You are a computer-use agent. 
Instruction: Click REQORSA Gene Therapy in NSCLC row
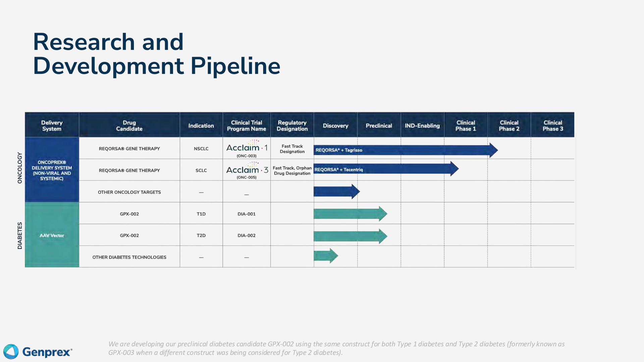click(129, 148)
